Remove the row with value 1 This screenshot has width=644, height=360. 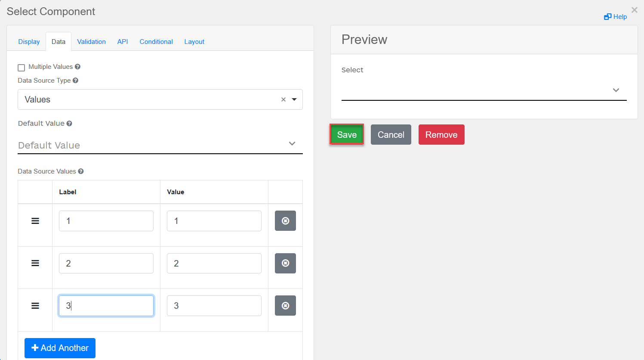click(285, 221)
